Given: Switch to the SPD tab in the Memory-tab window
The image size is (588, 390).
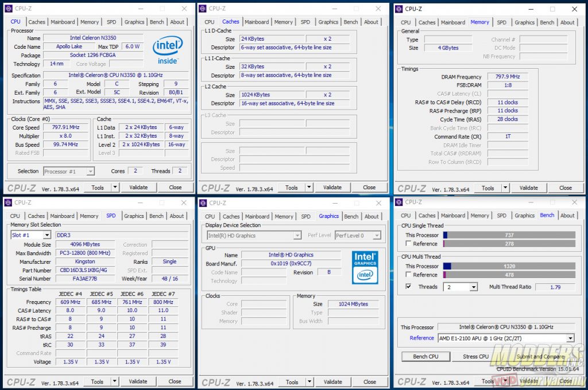Looking at the screenshot, I should 501,22.
